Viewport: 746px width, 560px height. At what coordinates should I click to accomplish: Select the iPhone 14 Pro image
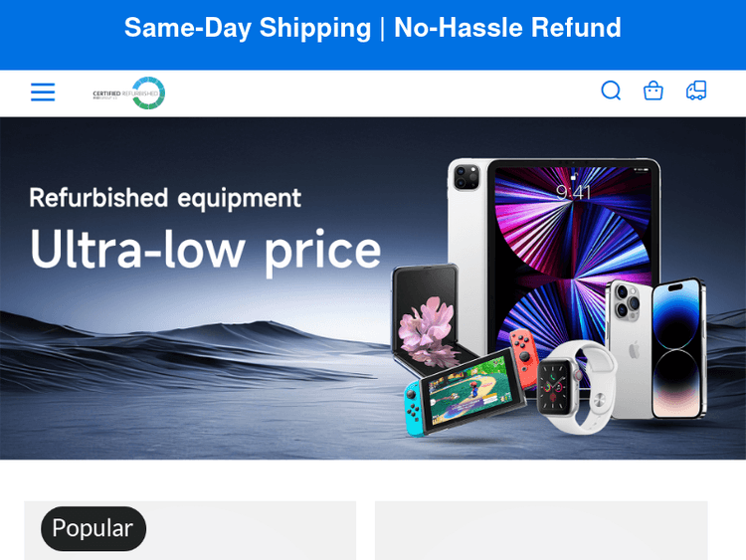(656, 350)
